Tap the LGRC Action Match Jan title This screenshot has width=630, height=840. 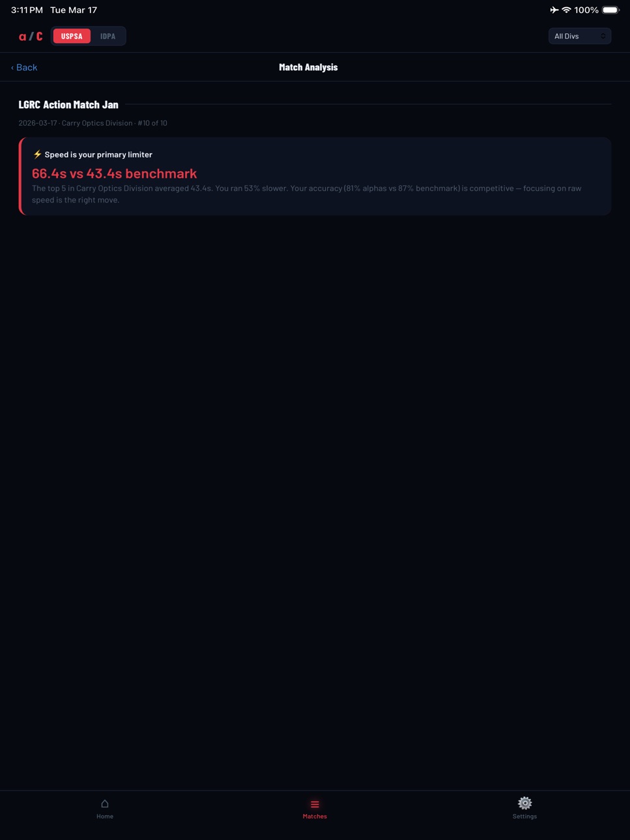click(x=68, y=104)
